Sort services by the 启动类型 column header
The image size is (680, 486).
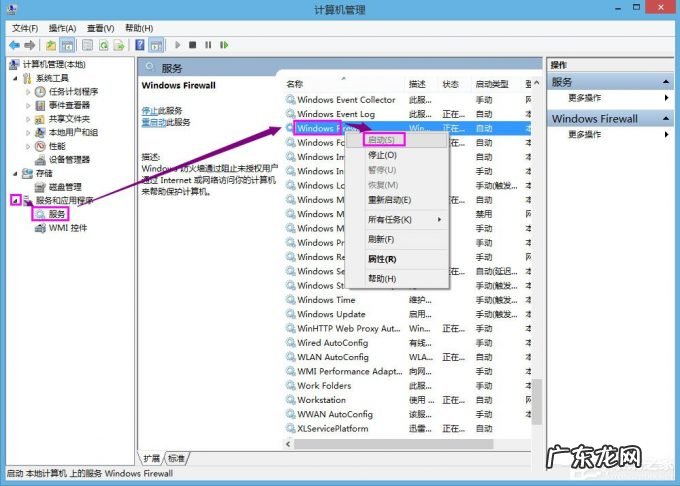click(497, 84)
